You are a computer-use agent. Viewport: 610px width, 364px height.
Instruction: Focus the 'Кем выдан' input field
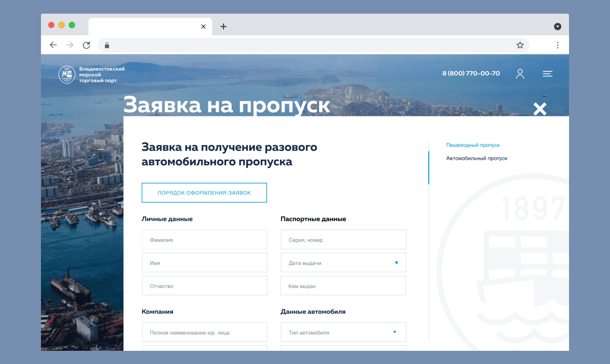point(344,286)
